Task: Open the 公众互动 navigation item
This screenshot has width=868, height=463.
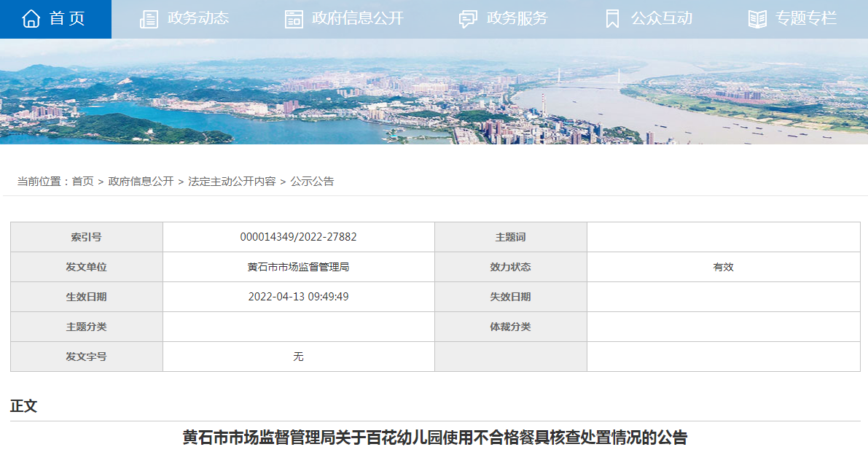Action: [x=662, y=18]
